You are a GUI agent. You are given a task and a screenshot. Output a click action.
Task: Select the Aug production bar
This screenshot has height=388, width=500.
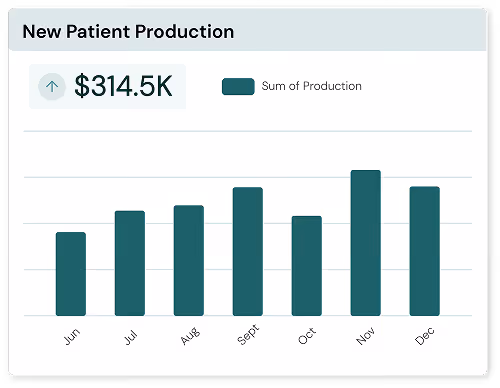point(189,261)
